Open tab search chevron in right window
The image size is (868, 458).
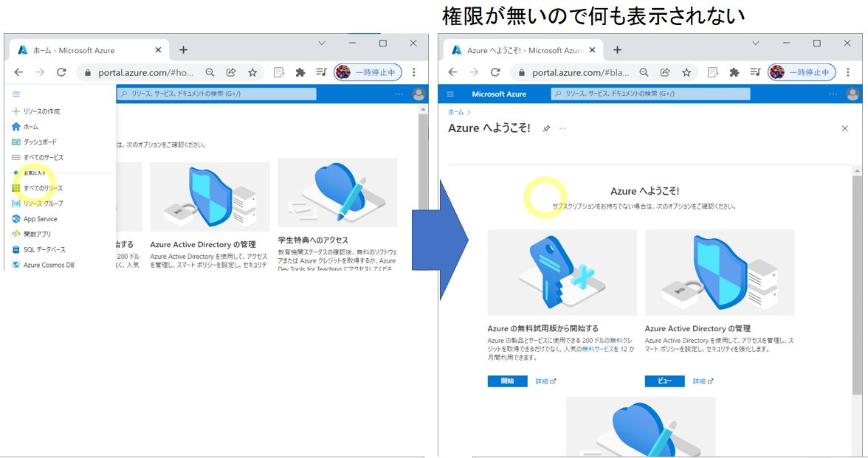756,43
